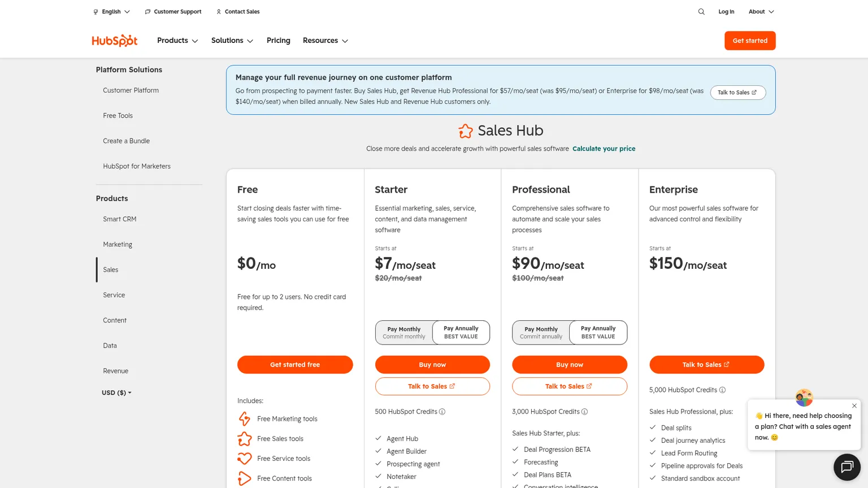The image size is (868, 488).
Task: Open the Pricing page
Action: pyautogui.click(x=279, y=41)
